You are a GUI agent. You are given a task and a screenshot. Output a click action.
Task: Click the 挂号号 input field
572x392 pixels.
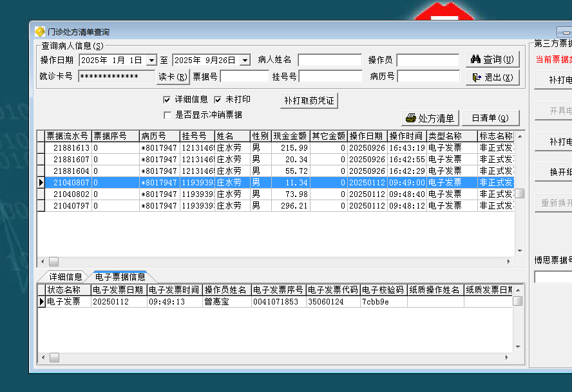(330, 77)
